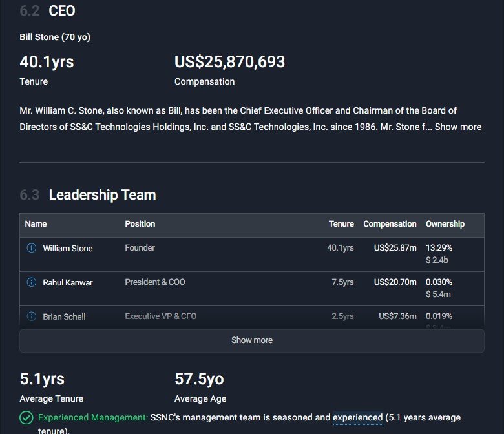Sort table by Compensation column header
This screenshot has height=434, width=504.
tap(390, 224)
